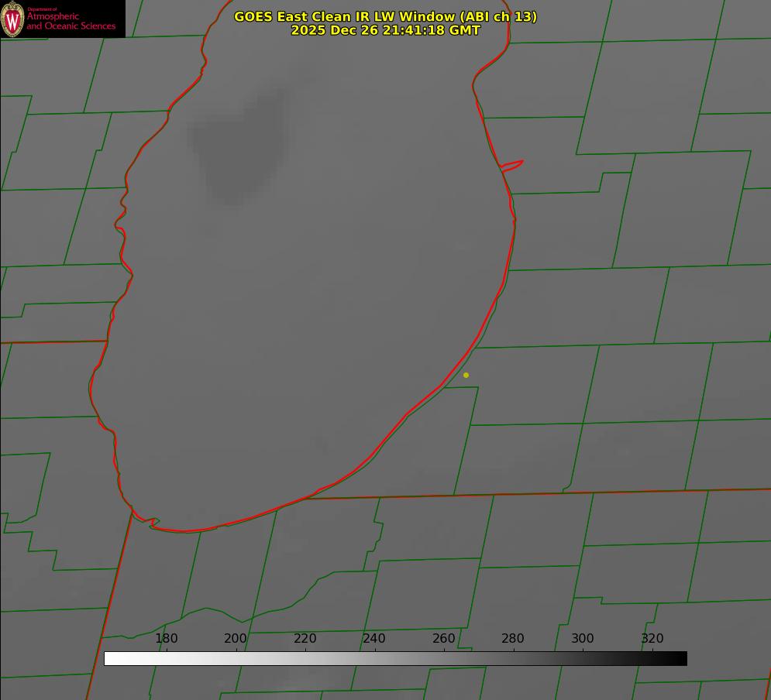
Task: Click the 240 label on the color scale
Action: [374, 638]
